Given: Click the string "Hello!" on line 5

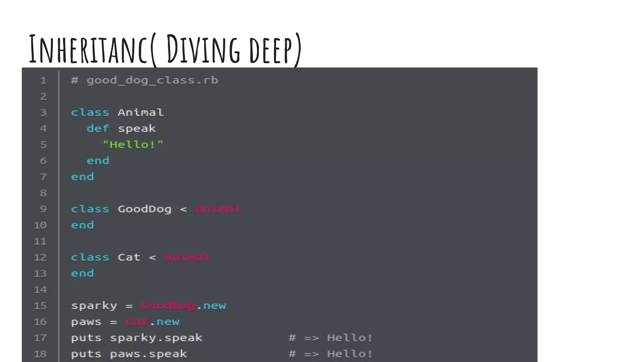Looking at the screenshot, I should [133, 145].
